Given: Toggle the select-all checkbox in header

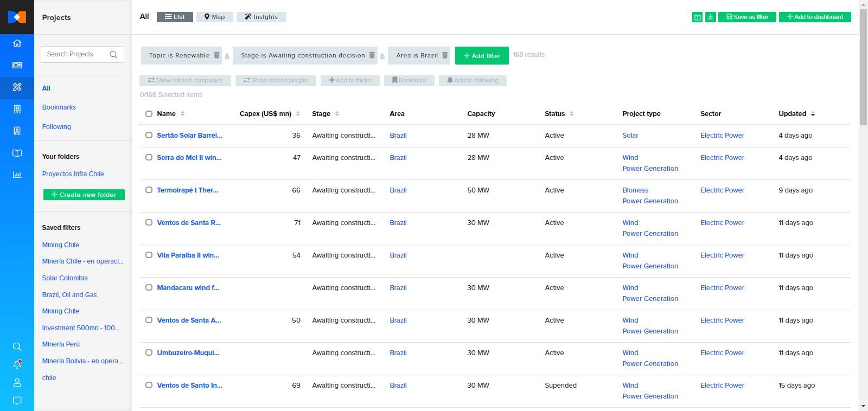Looking at the screenshot, I should 149,114.
